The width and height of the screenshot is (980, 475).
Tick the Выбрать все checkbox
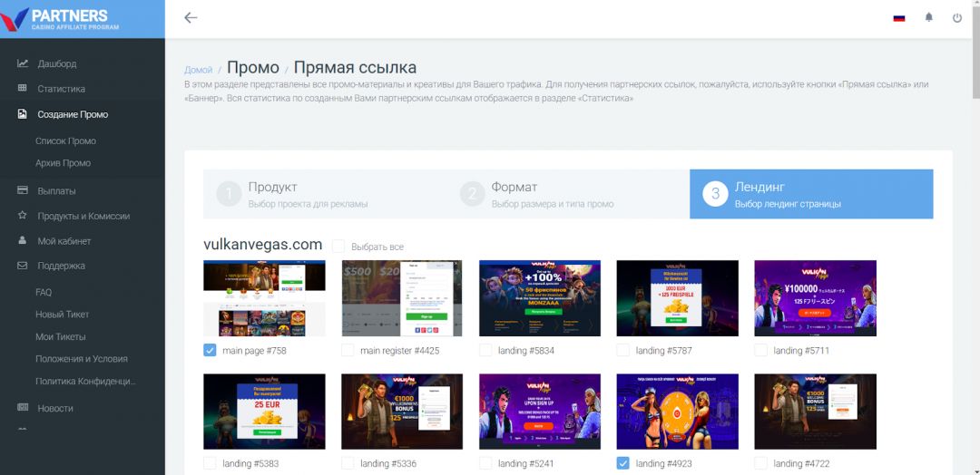tap(338, 247)
